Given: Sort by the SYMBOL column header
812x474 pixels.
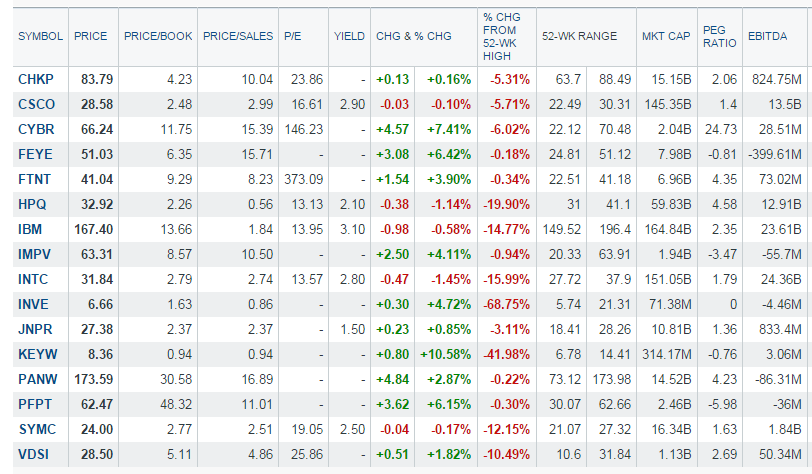Looking at the screenshot, I should (39, 36).
